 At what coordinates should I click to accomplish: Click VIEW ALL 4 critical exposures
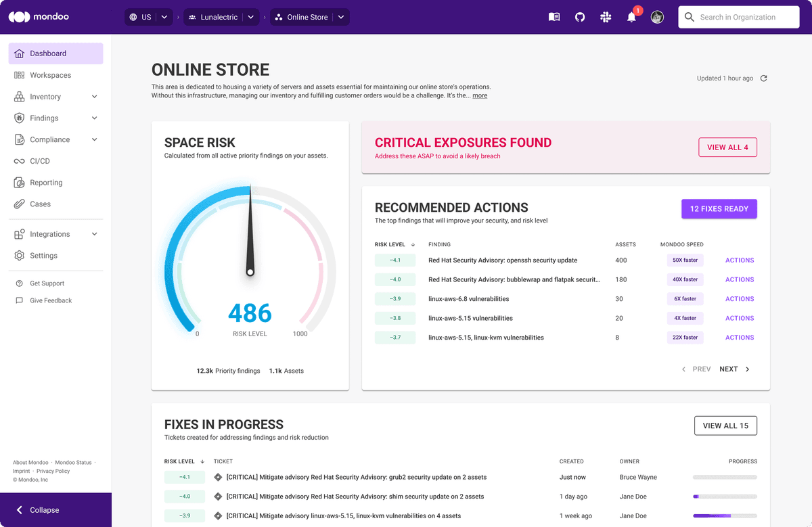point(727,147)
